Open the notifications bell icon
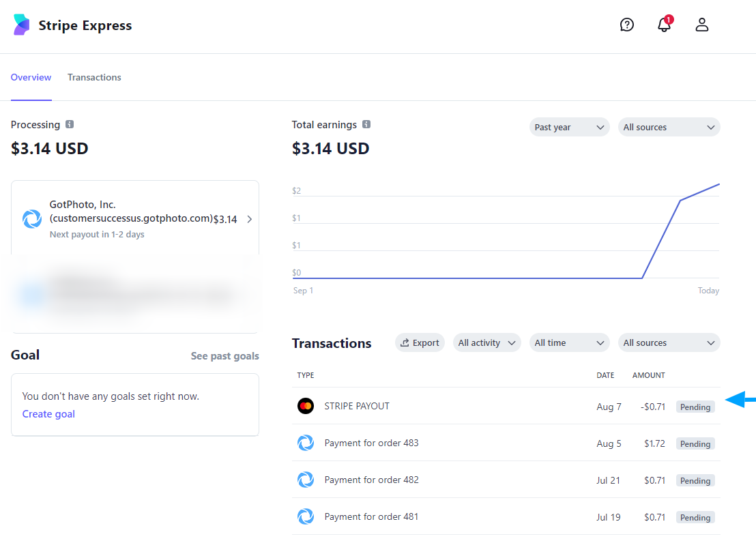This screenshot has height=541, width=756. point(665,25)
